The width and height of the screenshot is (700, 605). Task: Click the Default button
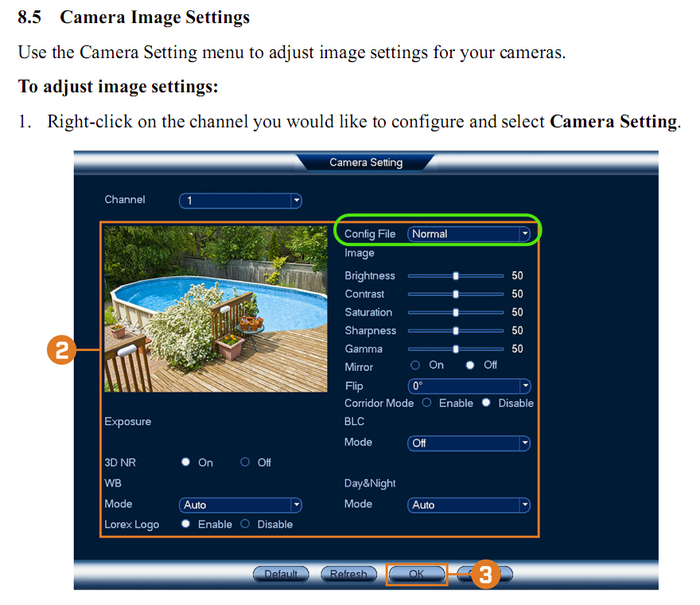tap(281, 574)
